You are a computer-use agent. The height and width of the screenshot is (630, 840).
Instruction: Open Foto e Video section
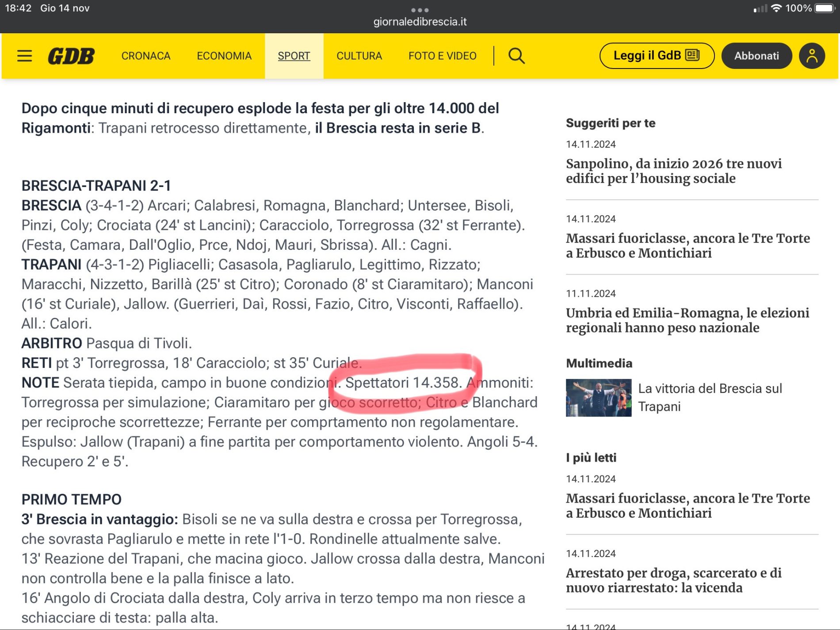tap(442, 56)
